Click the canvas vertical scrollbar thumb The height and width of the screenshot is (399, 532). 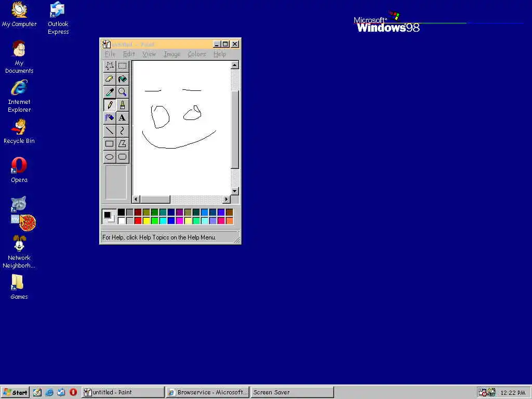pos(235,129)
